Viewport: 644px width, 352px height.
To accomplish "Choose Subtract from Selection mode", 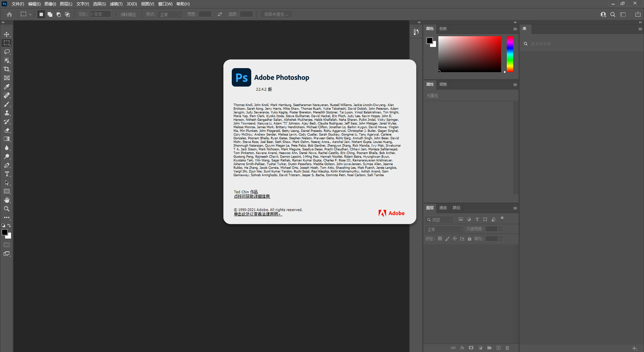I will (x=59, y=14).
